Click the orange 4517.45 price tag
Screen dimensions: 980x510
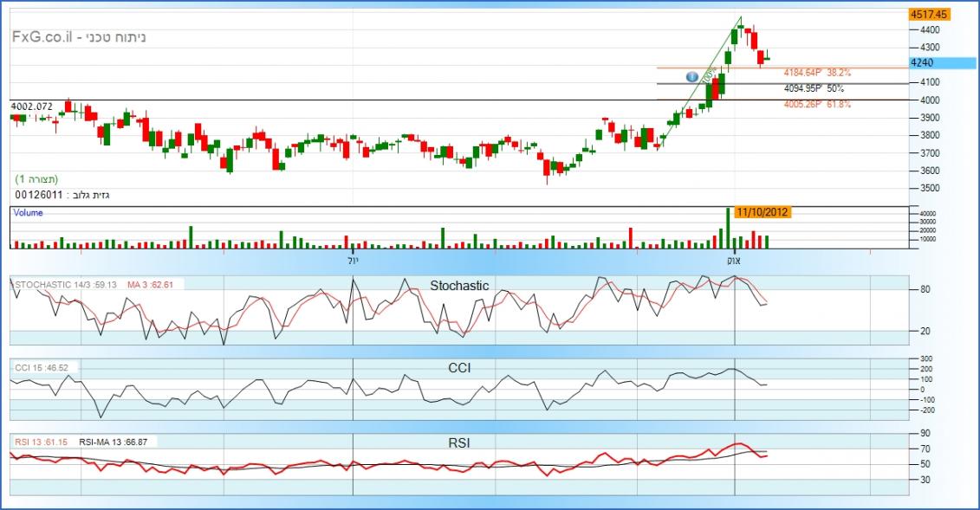click(930, 14)
